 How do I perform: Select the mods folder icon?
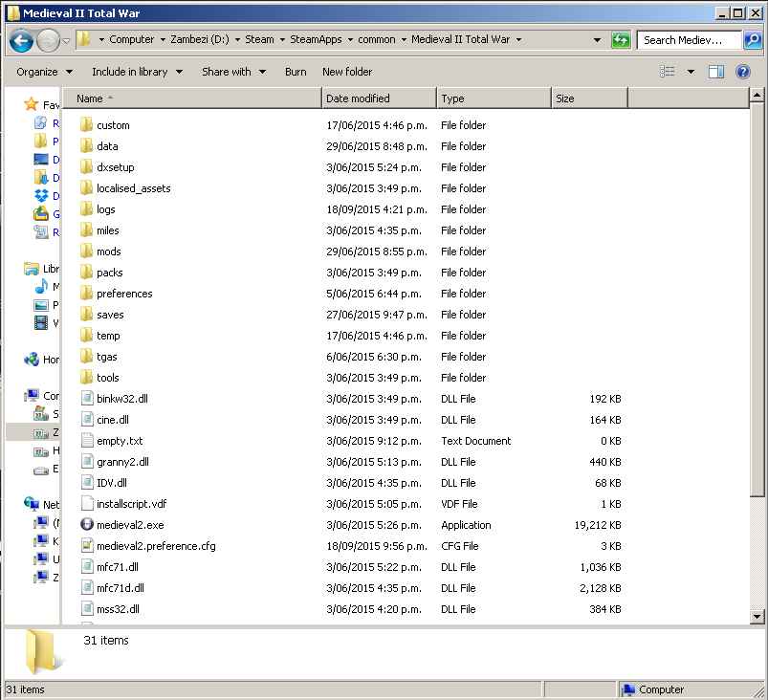(x=86, y=252)
